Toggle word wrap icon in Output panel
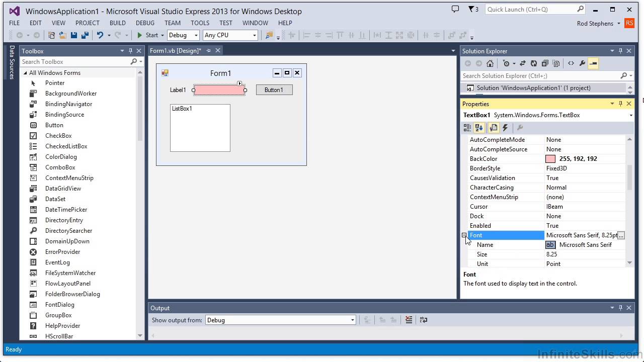 pyautogui.click(x=424, y=320)
